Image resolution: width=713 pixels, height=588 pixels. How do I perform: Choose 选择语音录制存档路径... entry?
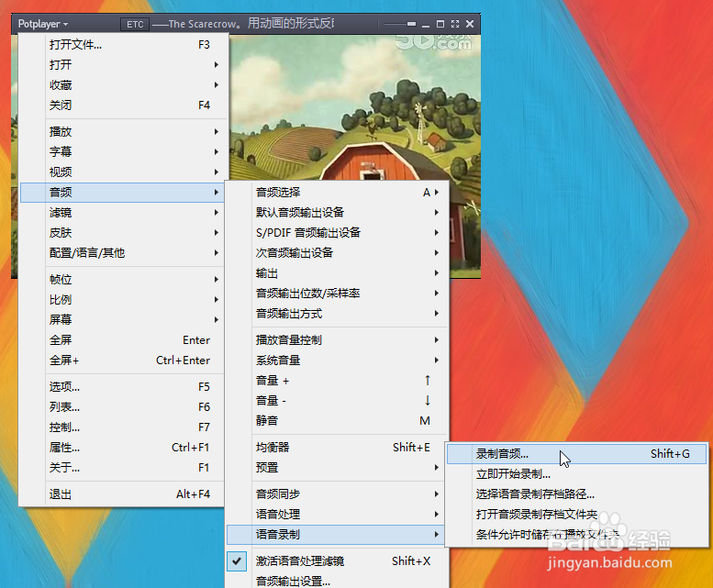pos(576,494)
